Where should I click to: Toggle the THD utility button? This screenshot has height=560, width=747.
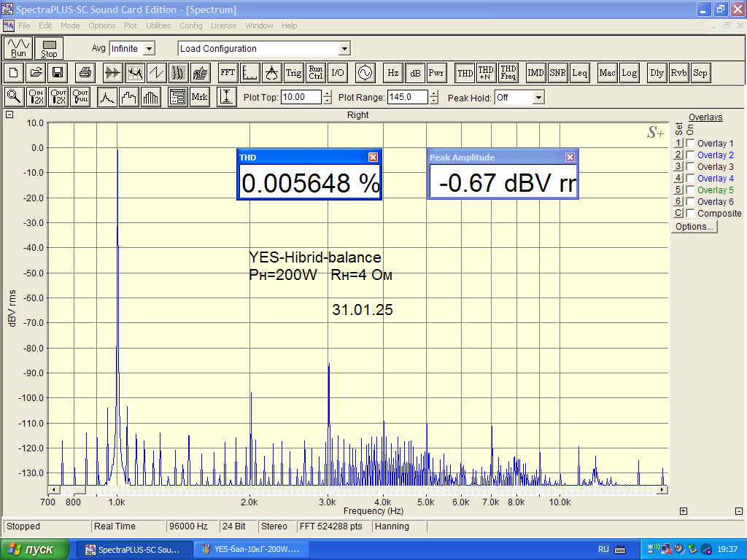point(465,73)
